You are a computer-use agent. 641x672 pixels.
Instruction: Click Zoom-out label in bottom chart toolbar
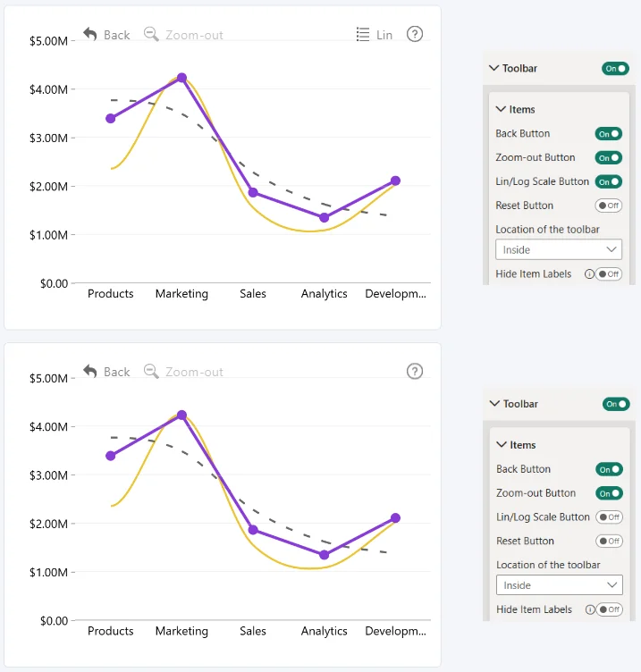point(194,373)
